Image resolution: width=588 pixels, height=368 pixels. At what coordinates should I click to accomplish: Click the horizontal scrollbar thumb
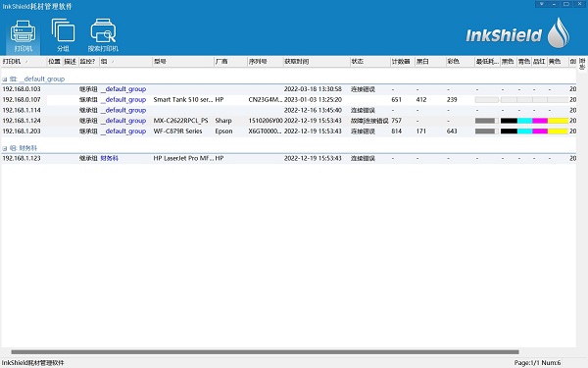click(x=265, y=352)
